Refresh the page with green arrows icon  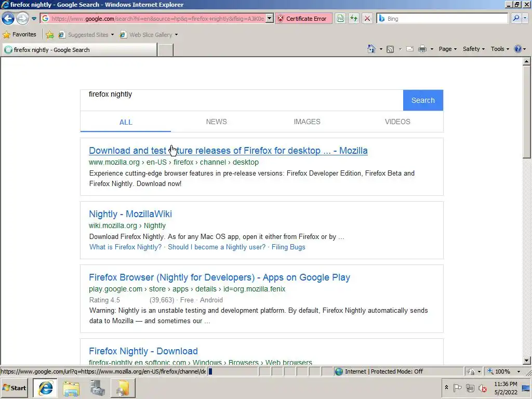click(353, 19)
